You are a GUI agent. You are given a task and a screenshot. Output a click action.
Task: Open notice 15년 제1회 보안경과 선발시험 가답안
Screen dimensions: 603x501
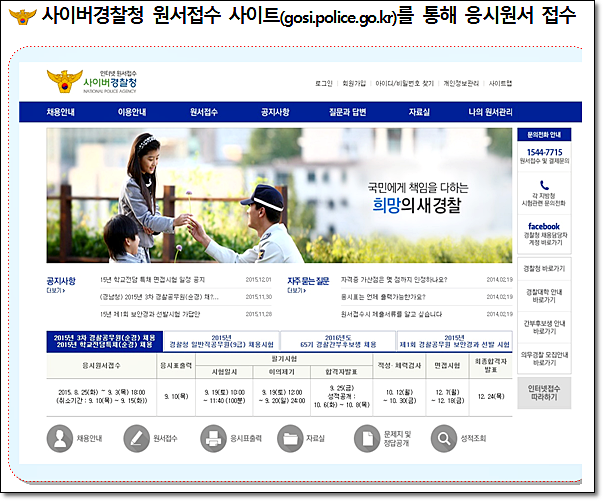click(150, 314)
